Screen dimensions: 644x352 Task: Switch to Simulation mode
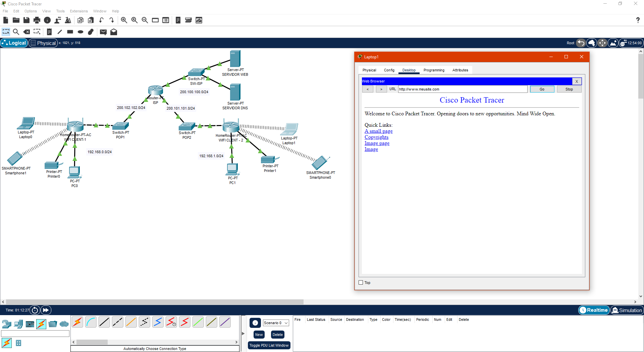tap(627, 310)
